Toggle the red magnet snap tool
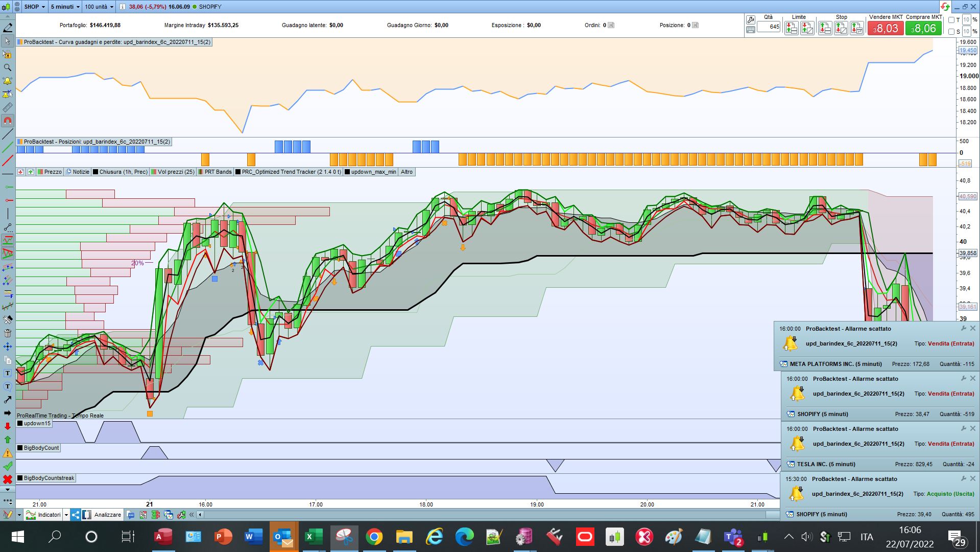This screenshot has width=980, height=552. tap(8, 121)
